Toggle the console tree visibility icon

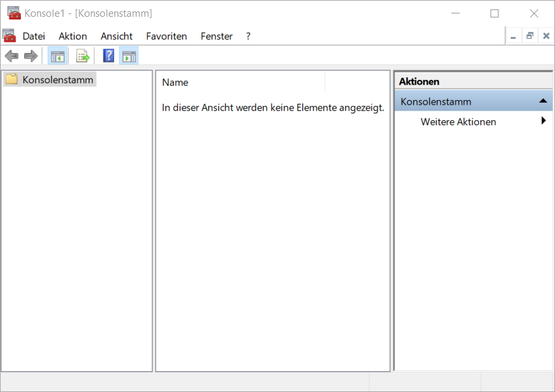pos(57,56)
